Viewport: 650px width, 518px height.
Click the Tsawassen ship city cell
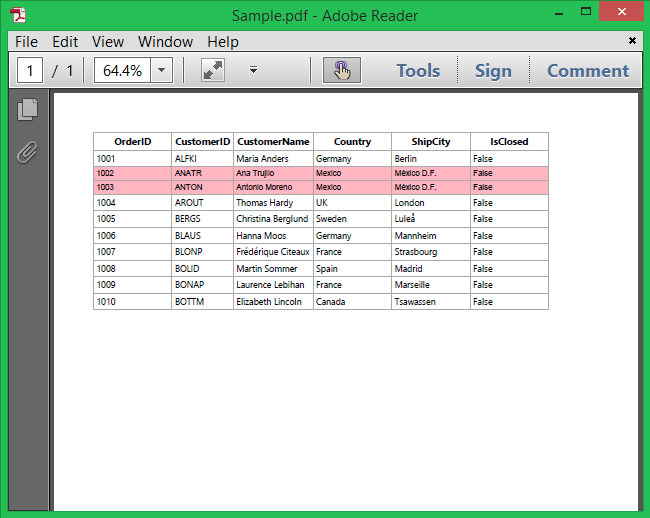tap(431, 302)
